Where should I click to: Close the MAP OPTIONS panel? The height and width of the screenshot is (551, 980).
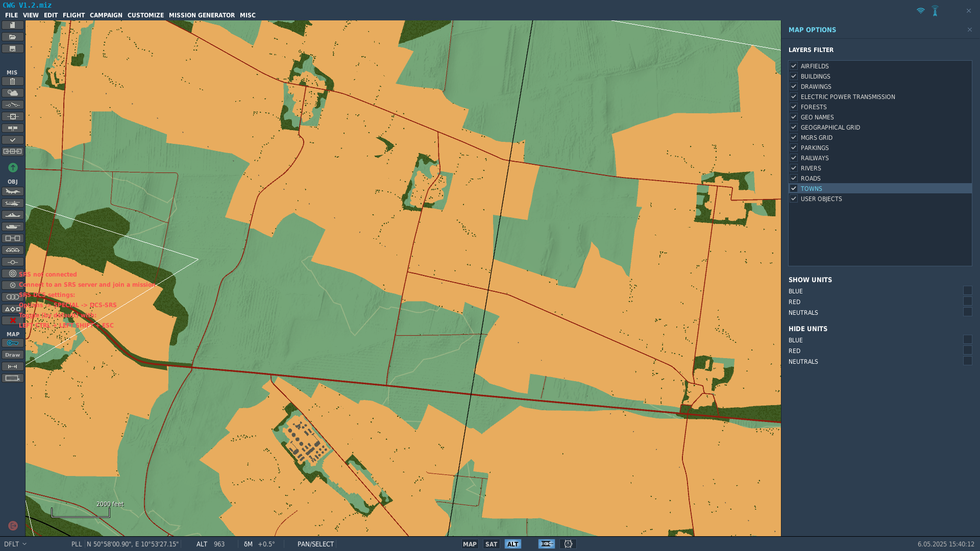[x=969, y=30]
